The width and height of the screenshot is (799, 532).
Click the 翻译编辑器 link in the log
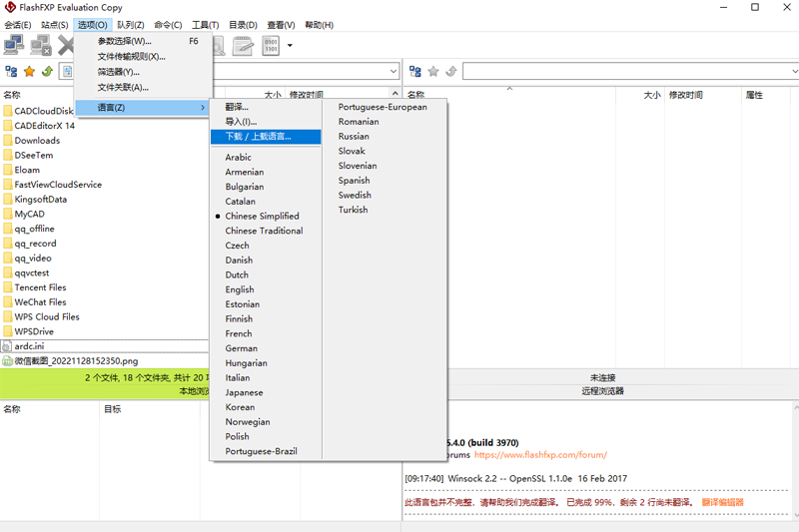click(722, 502)
